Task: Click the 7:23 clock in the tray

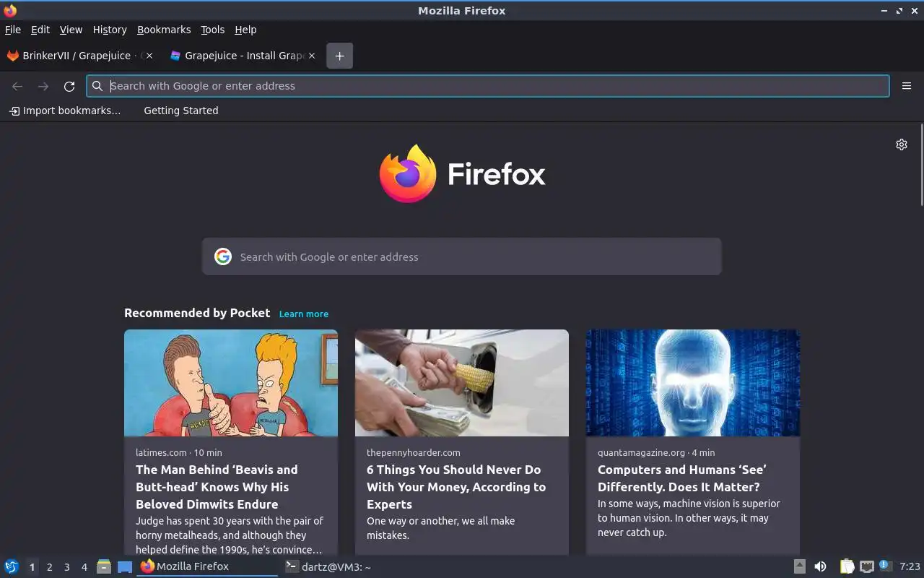Action: (910, 566)
